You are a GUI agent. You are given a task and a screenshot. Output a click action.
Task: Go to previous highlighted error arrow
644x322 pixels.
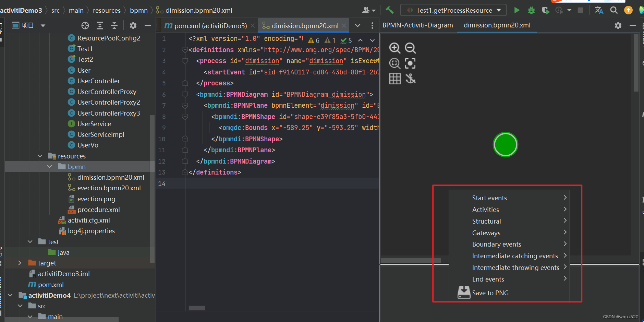tap(360, 40)
